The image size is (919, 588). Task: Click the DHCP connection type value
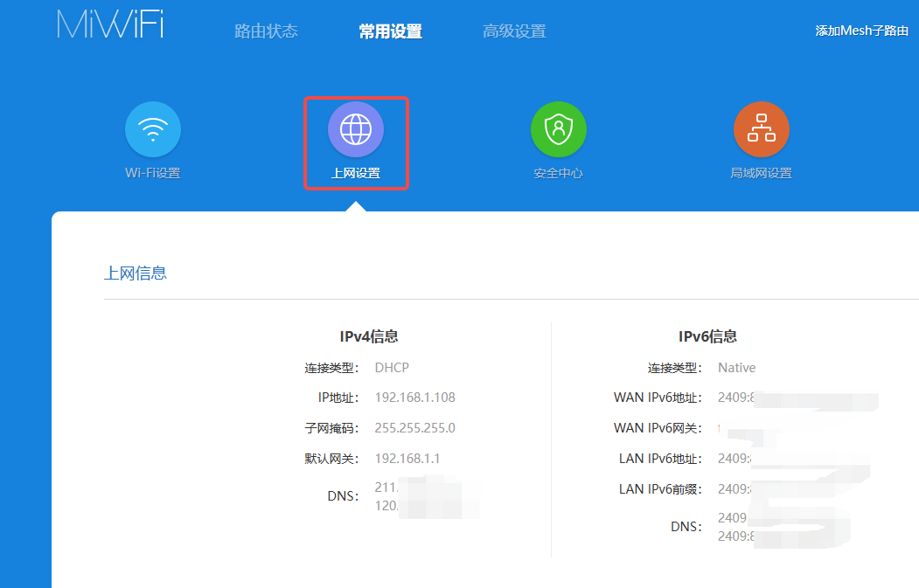(392, 368)
